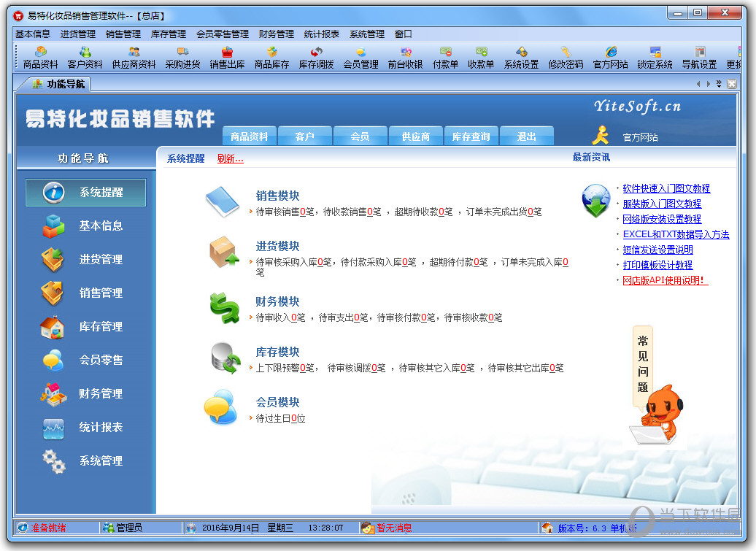The height and width of the screenshot is (551, 756).
Task: Open 基本信息 menu
Action: click(x=33, y=34)
